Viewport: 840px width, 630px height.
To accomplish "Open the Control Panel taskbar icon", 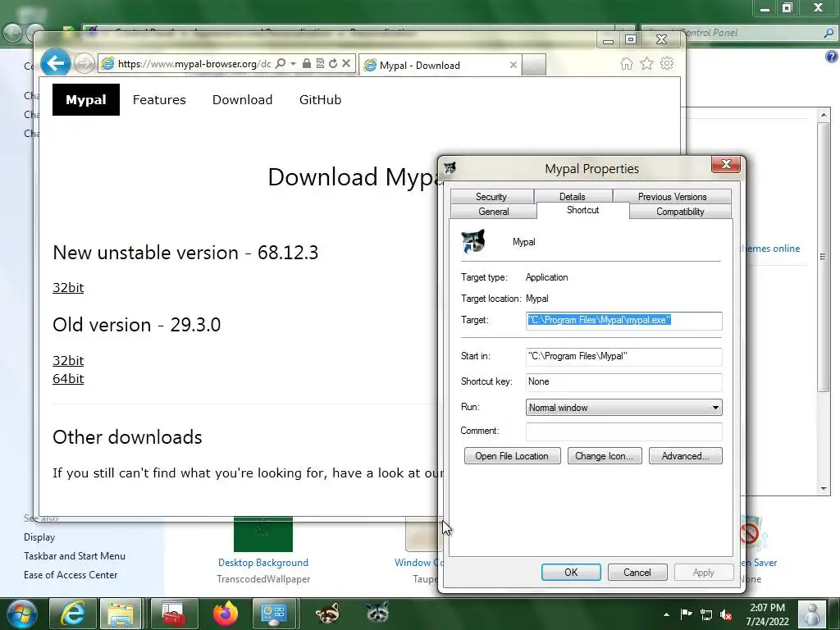I will pyautogui.click(x=274, y=614).
